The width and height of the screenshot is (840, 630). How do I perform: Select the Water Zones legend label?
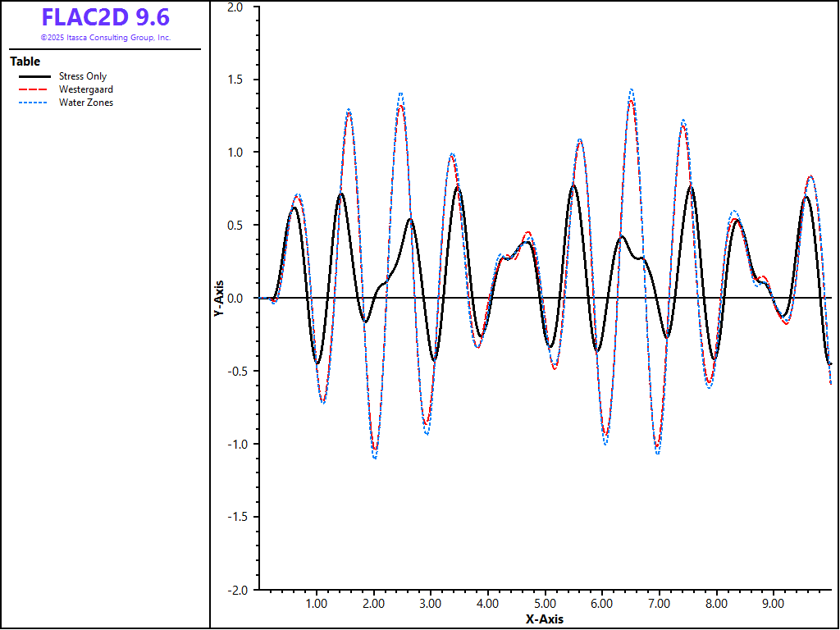85,103
